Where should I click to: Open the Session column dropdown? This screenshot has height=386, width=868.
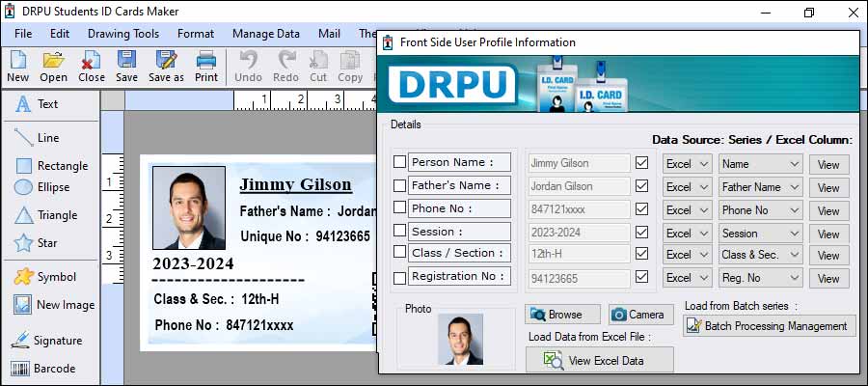(x=761, y=234)
